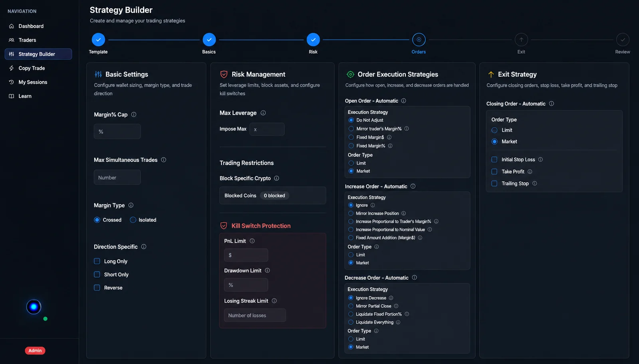This screenshot has width=639, height=364.
Task: Tick the Take Profit checkbox
Action: pyautogui.click(x=494, y=172)
